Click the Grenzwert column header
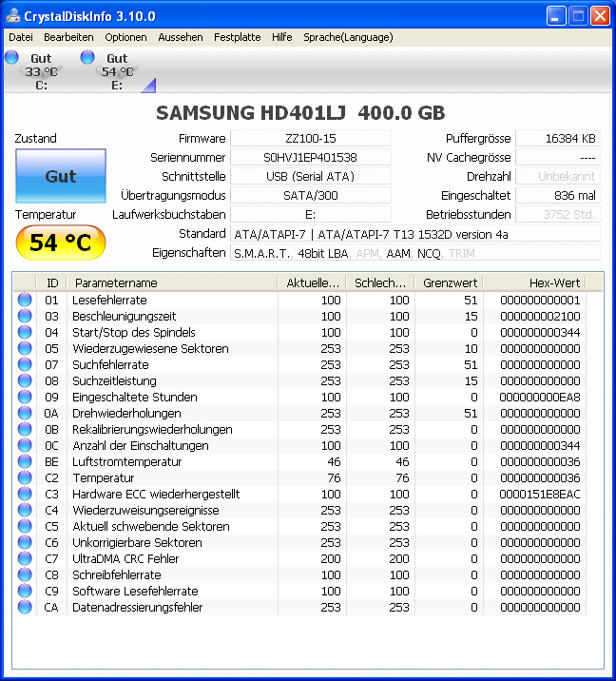 (449, 282)
